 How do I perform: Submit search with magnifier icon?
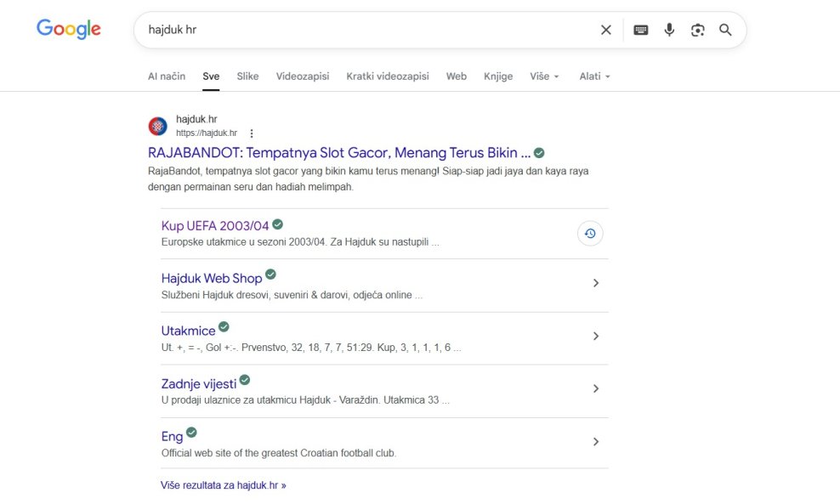[725, 30]
